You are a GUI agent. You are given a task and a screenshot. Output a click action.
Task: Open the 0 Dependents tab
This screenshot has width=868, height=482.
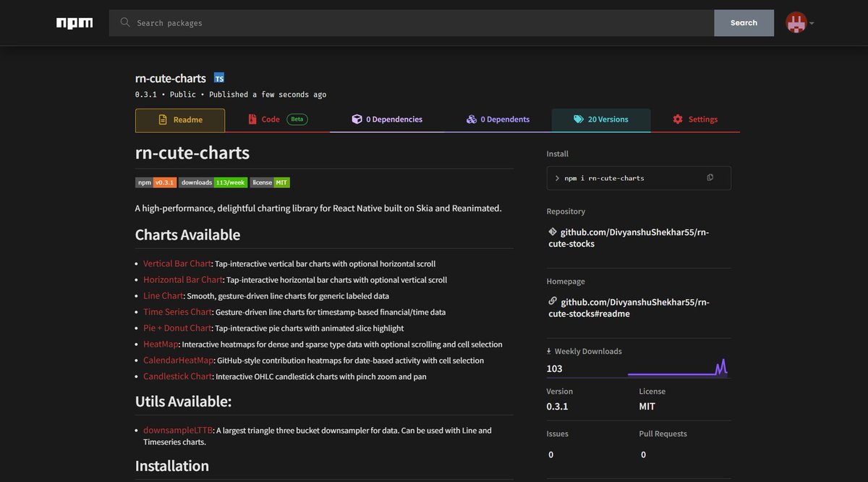click(x=498, y=119)
